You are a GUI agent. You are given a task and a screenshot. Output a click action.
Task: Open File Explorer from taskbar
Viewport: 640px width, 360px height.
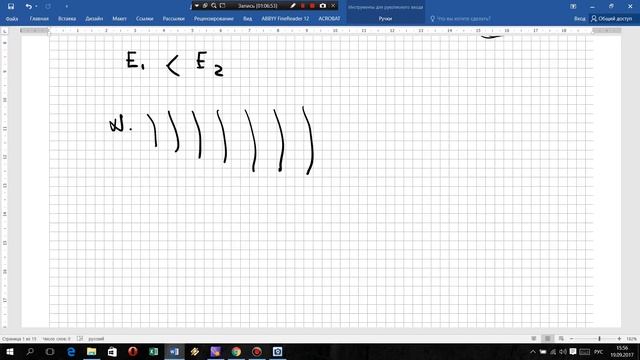(x=91, y=351)
